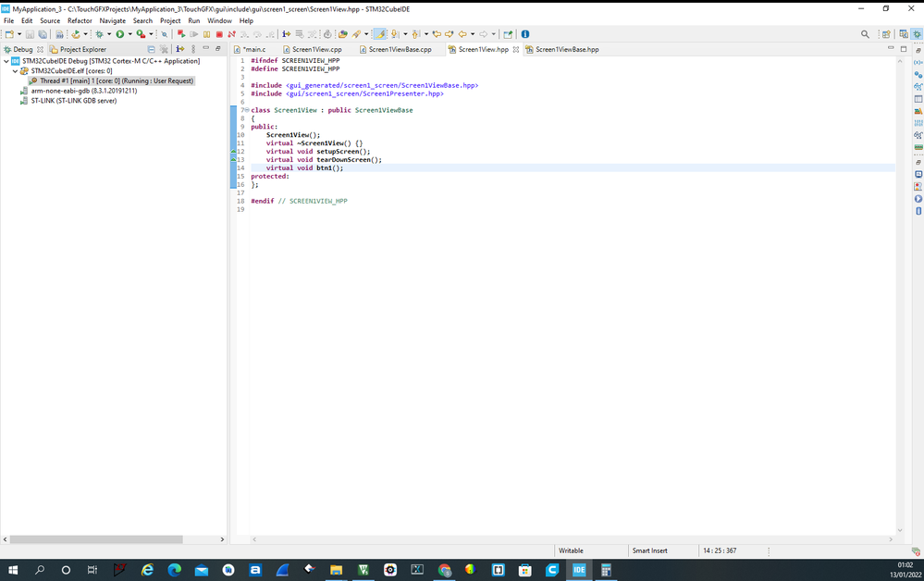This screenshot has width=924, height=581.
Task: Toggle the Mark Occurrences highlighter button
Action: tap(380, 34)
